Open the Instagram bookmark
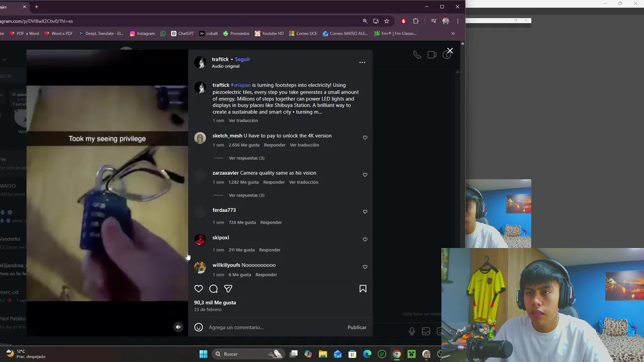Image resolution: width=644 pixels, height=362 pixels. (142, 34)
